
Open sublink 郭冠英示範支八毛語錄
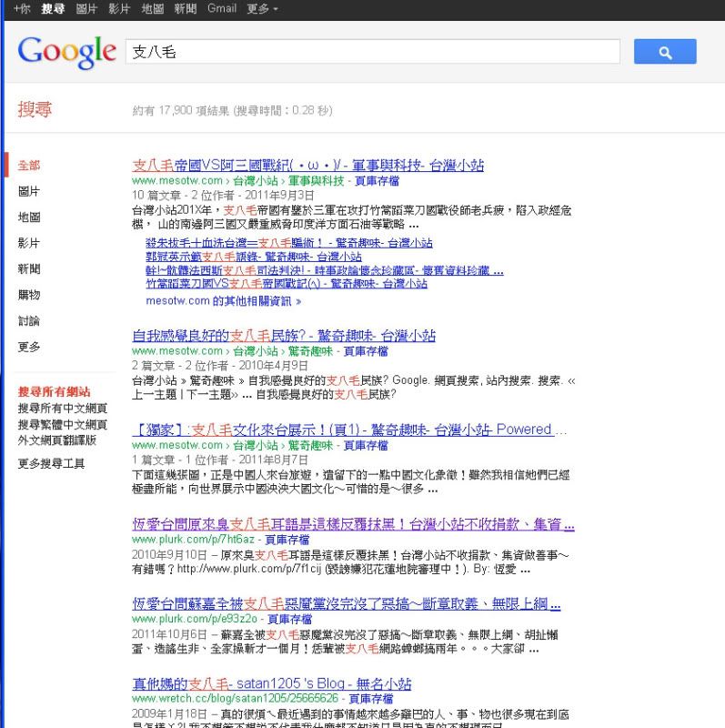pyautogui.click(x=254, y=257)
